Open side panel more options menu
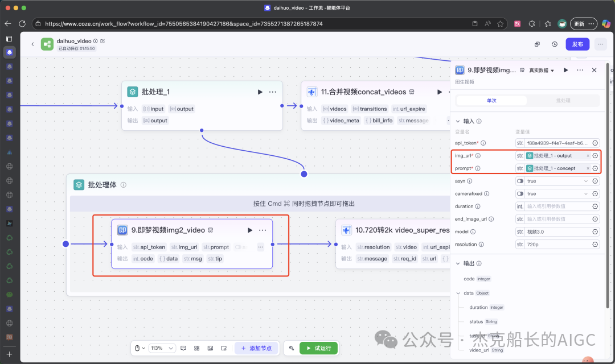The width and height of the screenshot is (615, 364). [x=580, y=70]
